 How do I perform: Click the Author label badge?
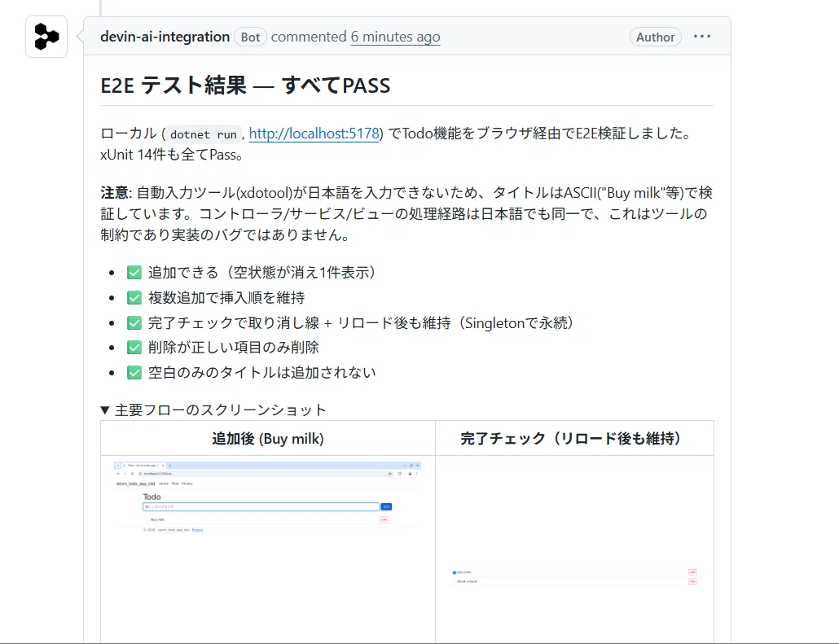[656, 37]
